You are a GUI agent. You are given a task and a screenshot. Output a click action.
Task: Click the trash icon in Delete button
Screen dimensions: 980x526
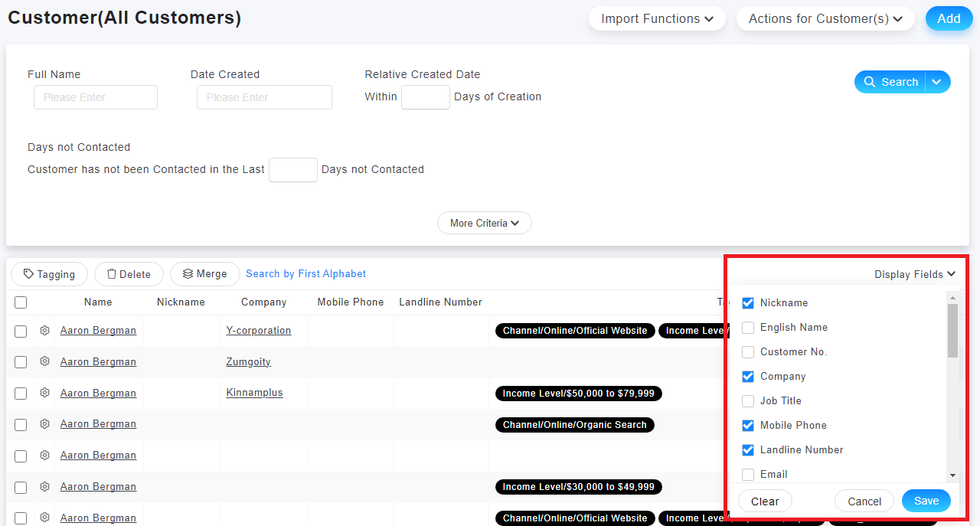tap(112, 274)
